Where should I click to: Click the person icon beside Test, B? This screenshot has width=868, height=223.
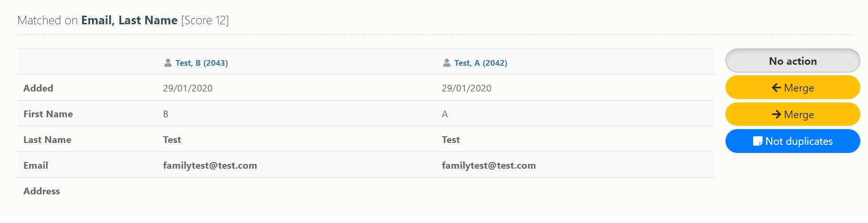point(168,63)
